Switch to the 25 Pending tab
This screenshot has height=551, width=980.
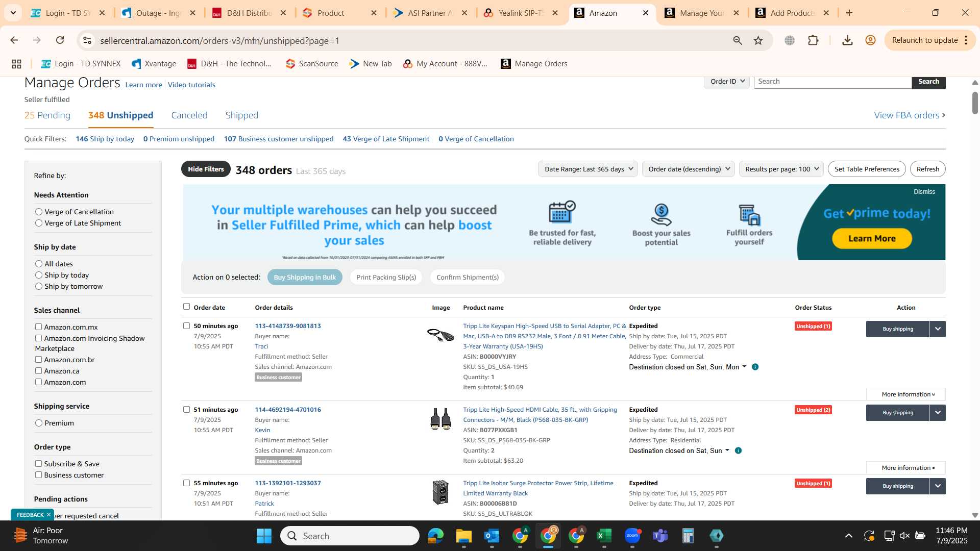click(x=47, y=115)
